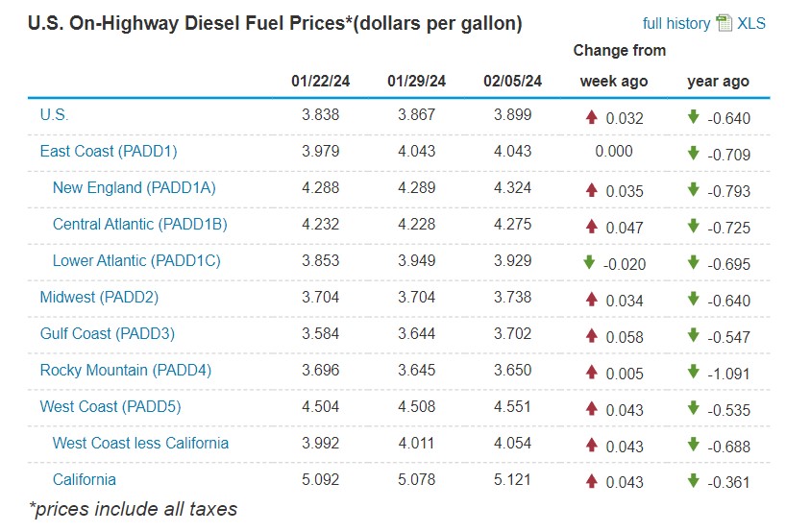Click Rocky Mountain (PADD4) link
Image resolution: width=786 pixels, height=532 pixels.
point(125,370)
